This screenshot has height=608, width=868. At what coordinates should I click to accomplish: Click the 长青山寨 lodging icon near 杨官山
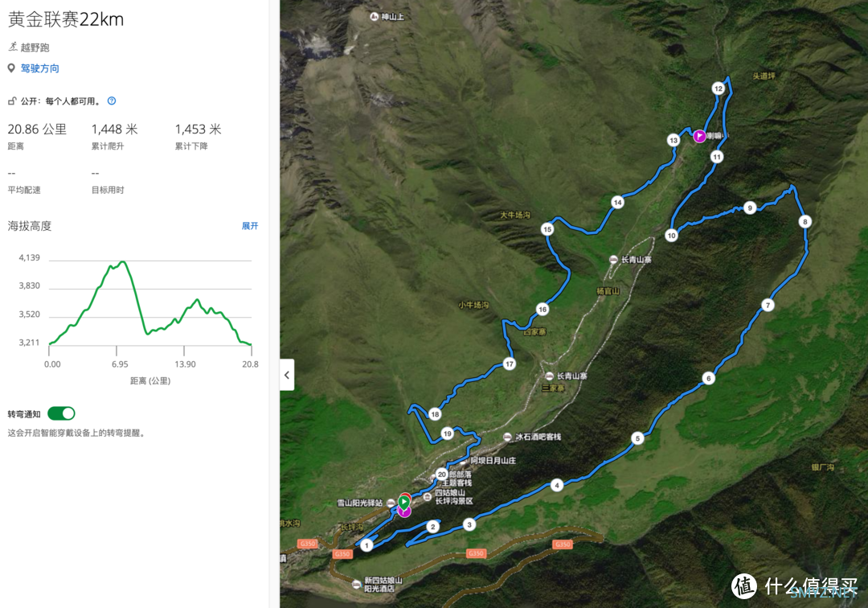point(613,260)
